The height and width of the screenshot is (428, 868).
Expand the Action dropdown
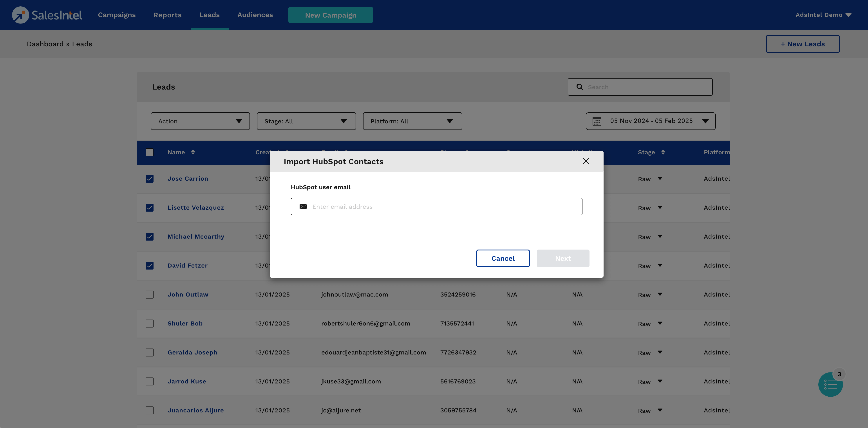coord(200,121)
